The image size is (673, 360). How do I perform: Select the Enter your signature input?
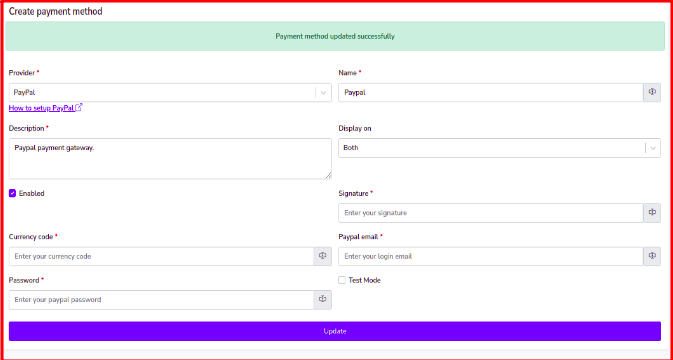click(x=491, y=213)
